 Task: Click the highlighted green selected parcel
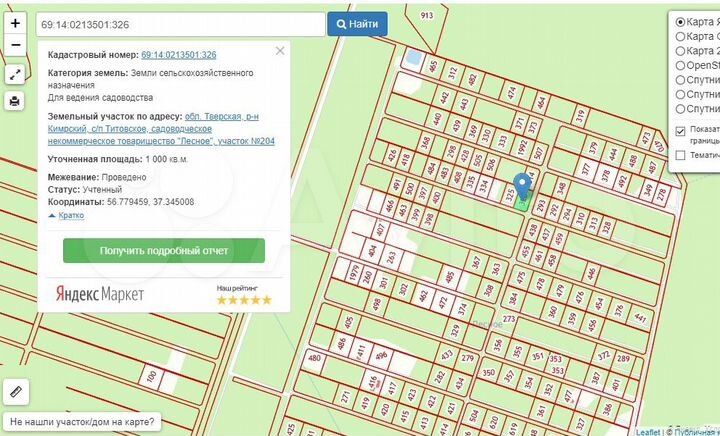(x=523, y=203)
